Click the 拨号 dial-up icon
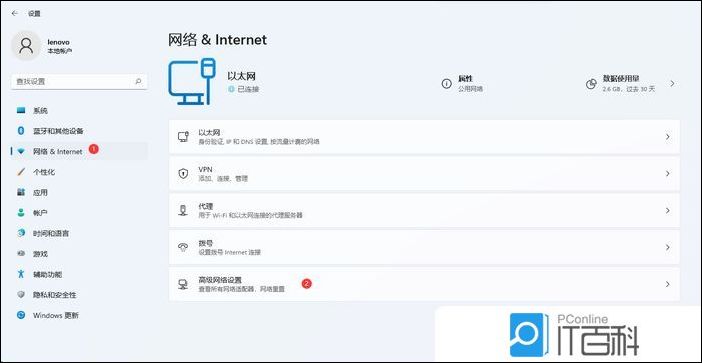 [x=183, y=247]
